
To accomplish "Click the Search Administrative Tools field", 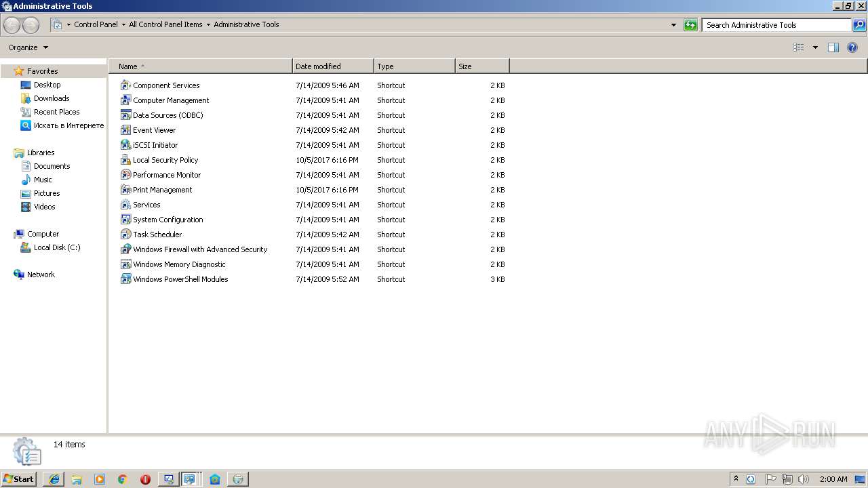I will 777,25.
